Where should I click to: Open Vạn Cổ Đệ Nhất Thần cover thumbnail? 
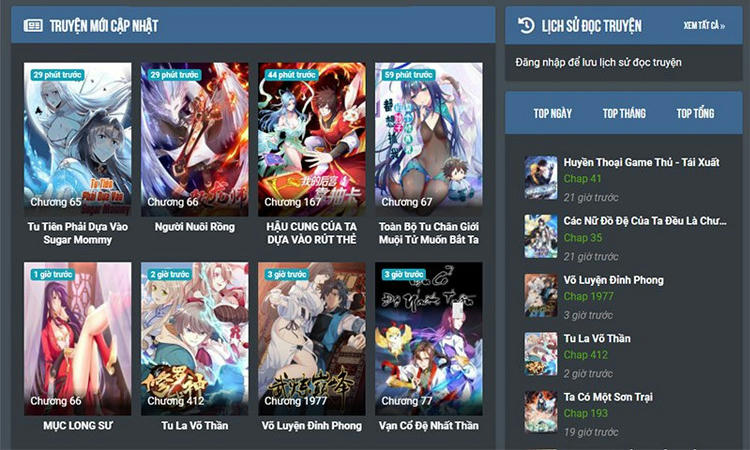coord(428,338)
